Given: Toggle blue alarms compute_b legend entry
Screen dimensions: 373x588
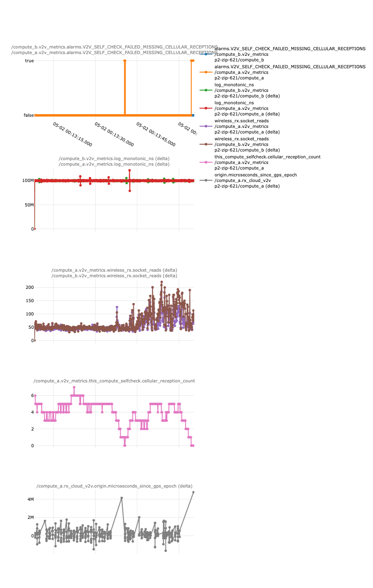Looking at the screenshot, I should click(x=283, y=54).
